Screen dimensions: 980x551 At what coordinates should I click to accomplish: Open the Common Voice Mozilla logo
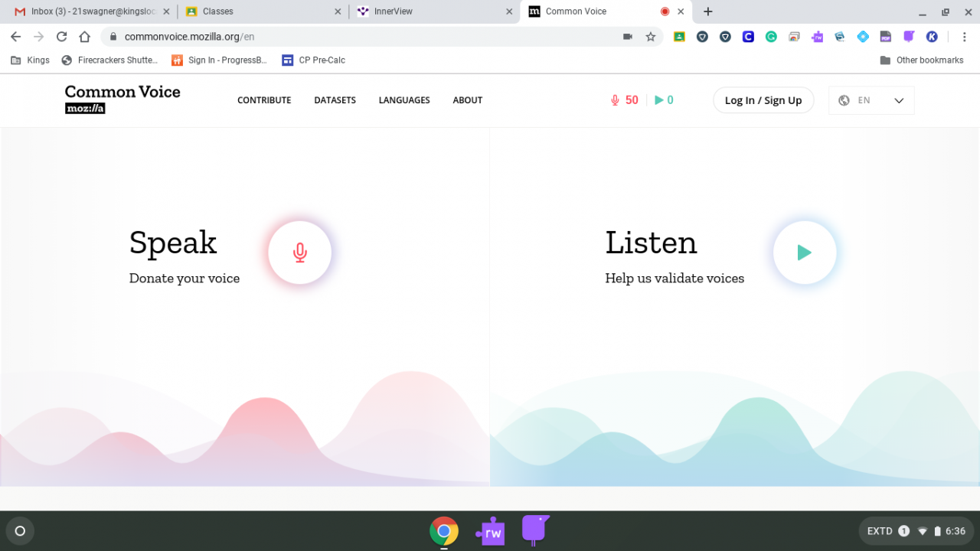point(122,99)
